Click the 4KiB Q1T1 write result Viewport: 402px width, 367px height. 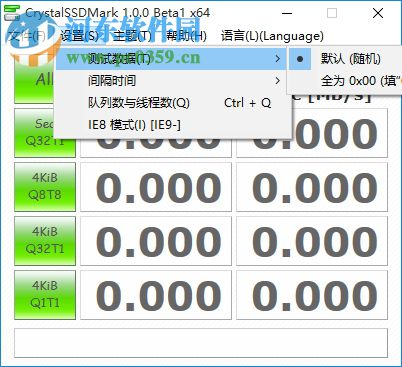coord(312,295)
